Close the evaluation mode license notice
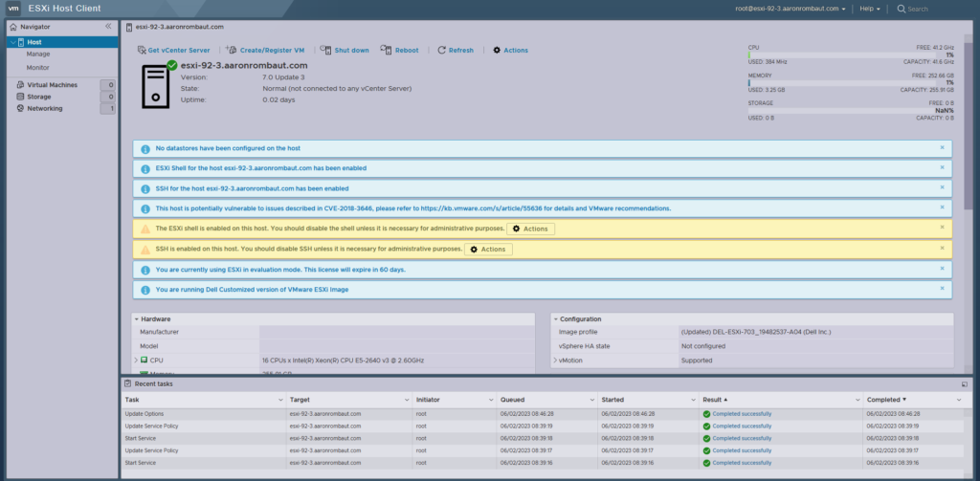980x481 pixels. pyautogui.click(x=942, y=269)
